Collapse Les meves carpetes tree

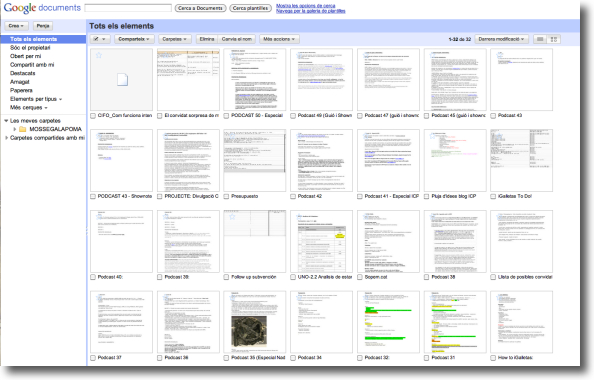tap(6, 121)
